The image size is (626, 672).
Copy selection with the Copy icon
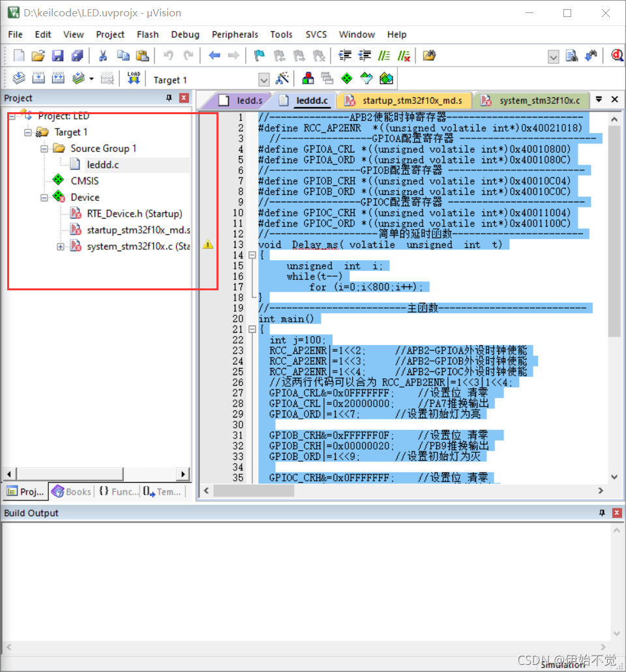pos(123,55)
